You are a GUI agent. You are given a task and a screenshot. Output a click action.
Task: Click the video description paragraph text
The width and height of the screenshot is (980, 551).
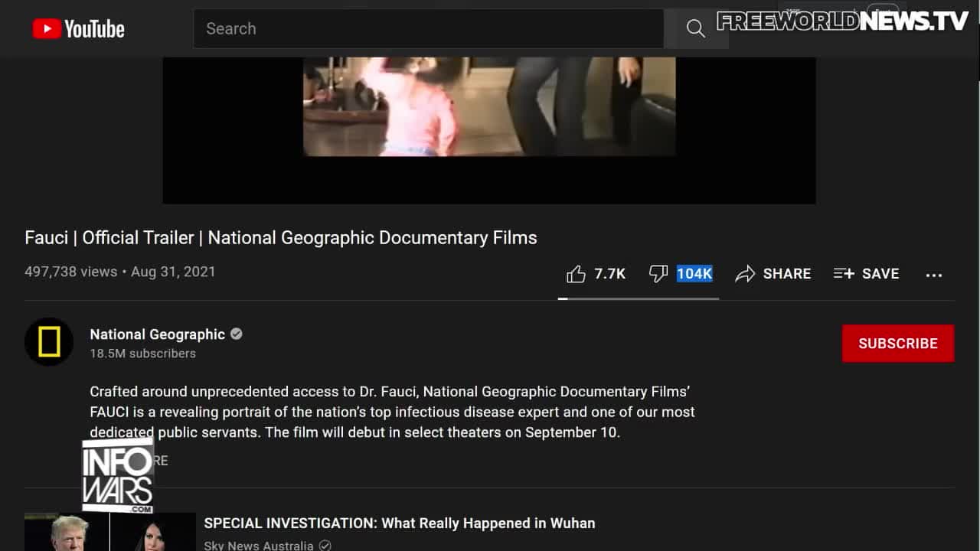click(392, 412)
